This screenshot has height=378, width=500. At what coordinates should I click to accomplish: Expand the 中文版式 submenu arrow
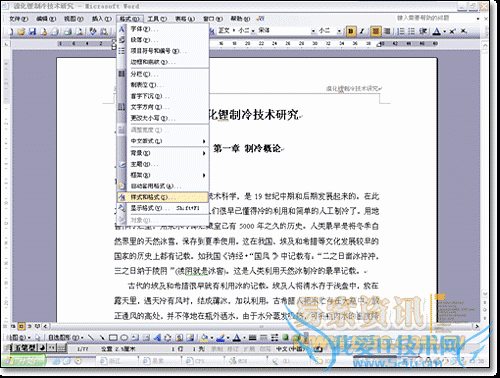[204, 141]
